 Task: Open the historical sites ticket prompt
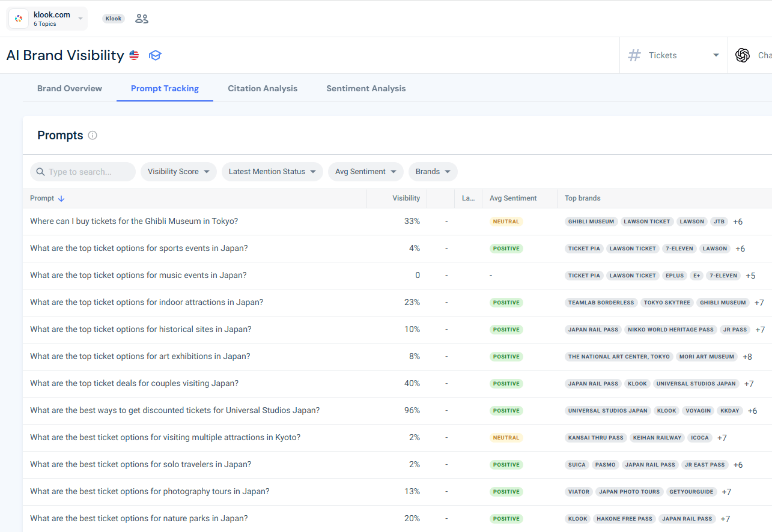click(x=141, y=329)
